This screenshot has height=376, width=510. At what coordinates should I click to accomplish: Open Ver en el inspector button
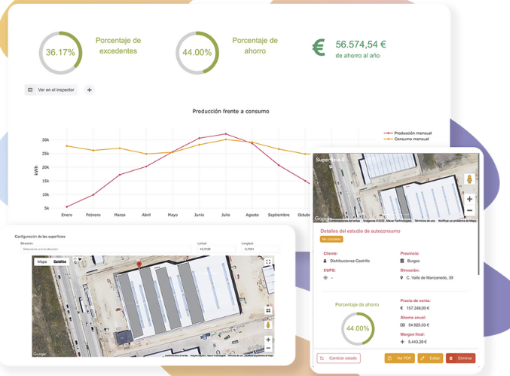(51, 90)
